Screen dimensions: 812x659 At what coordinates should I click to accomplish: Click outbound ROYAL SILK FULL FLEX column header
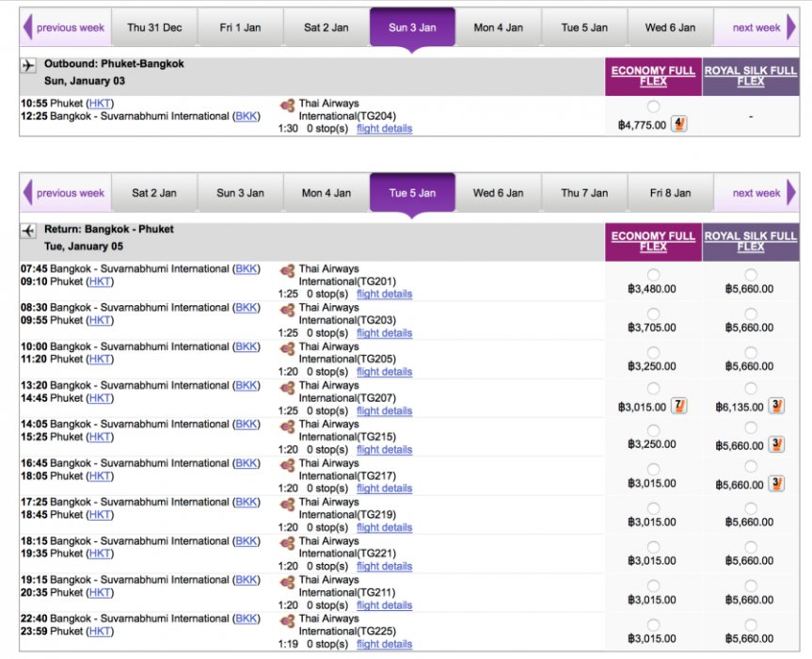coord(750,75)
